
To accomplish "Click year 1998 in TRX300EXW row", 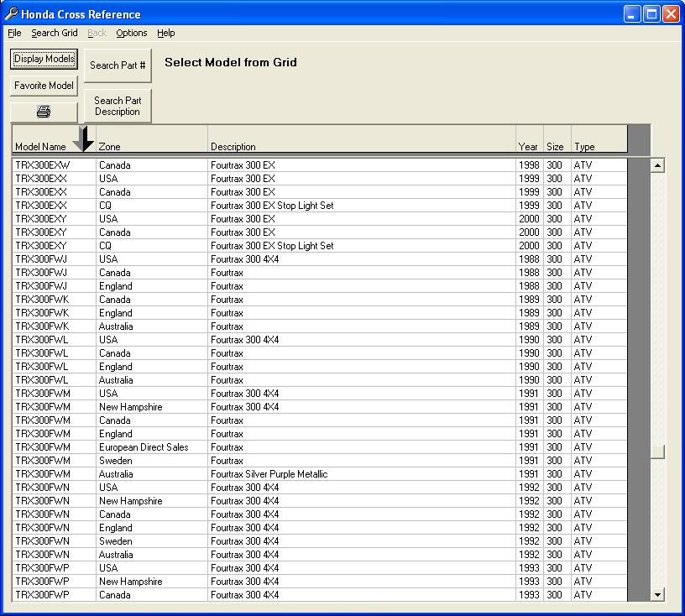I will point(529,165).
